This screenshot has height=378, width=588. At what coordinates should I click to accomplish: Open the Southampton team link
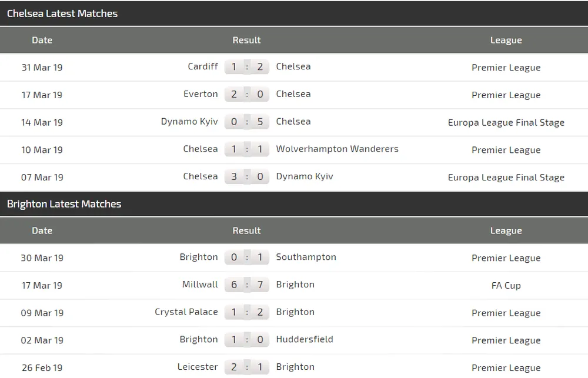click(306, 257)
